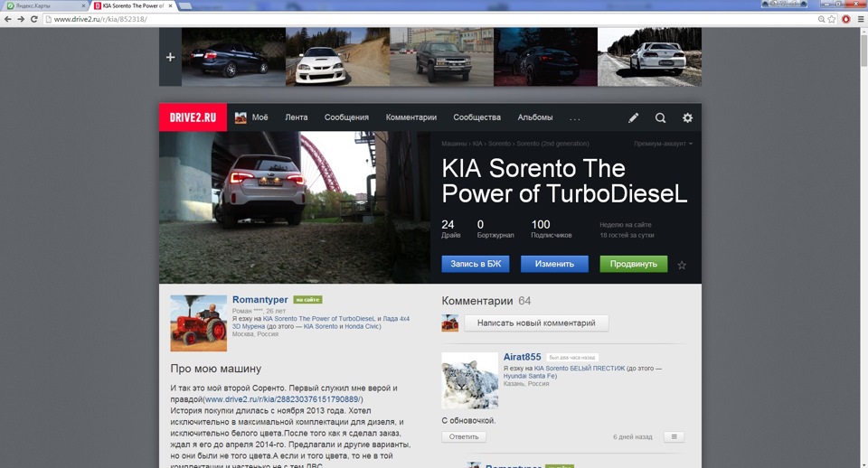The image size is (868, 468).
Task: Click the browser back arrow
Action: click(x=8, y=19)
